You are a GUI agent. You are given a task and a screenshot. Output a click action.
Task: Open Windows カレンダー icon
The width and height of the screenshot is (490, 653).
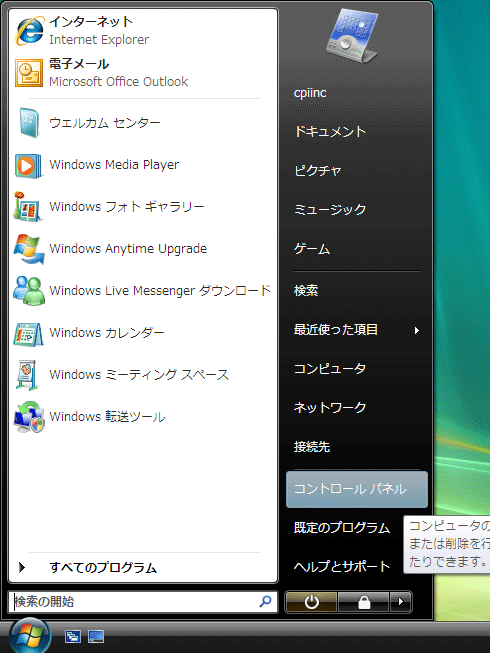pos(28,334)
